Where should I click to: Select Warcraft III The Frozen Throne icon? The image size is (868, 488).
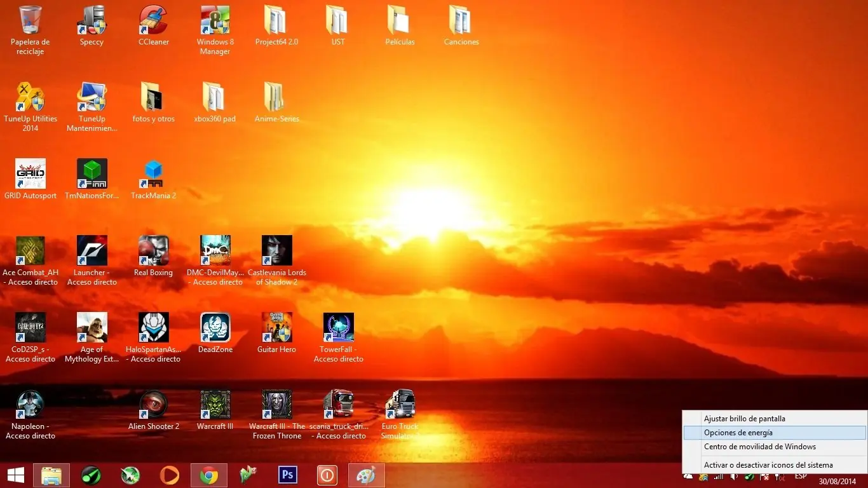(x=276, y=414)
